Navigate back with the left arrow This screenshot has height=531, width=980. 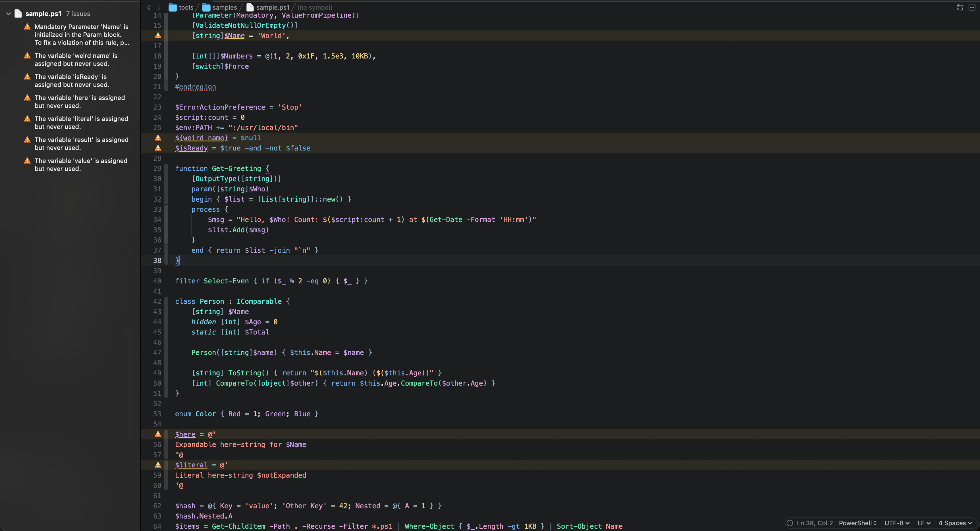tap(149, 7)
